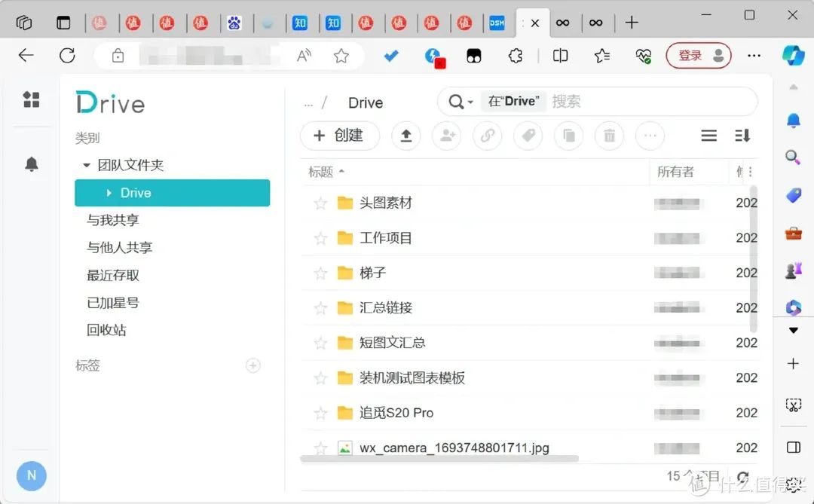Star the 头图素材 folder

[320, 203]
